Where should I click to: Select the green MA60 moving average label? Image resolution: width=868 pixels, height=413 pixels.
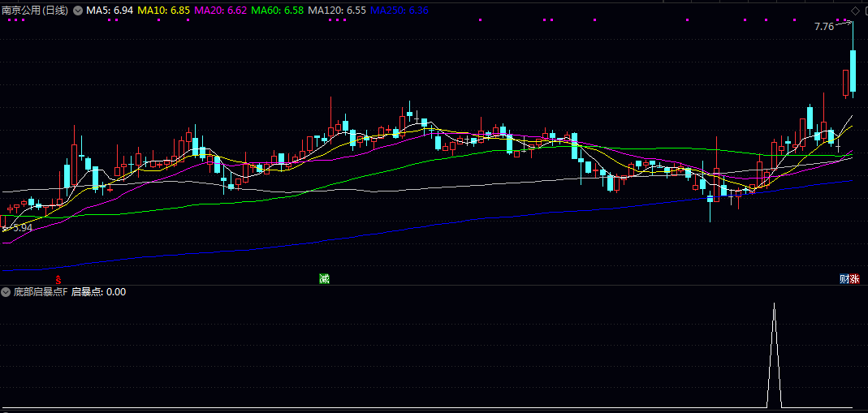point(277,11)
